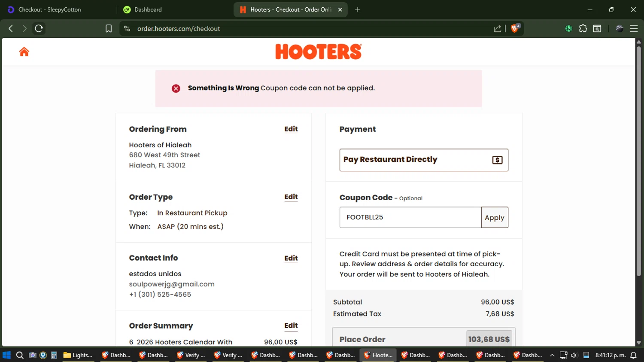
Task: Open the Lights folder in the taskbar
Action: click(x=78, y=355)
